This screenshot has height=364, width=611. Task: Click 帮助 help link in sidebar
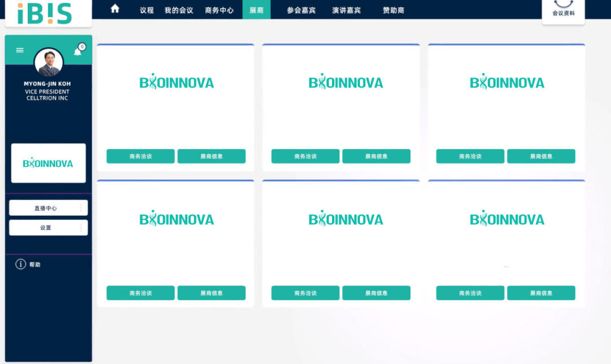[35, 265]
